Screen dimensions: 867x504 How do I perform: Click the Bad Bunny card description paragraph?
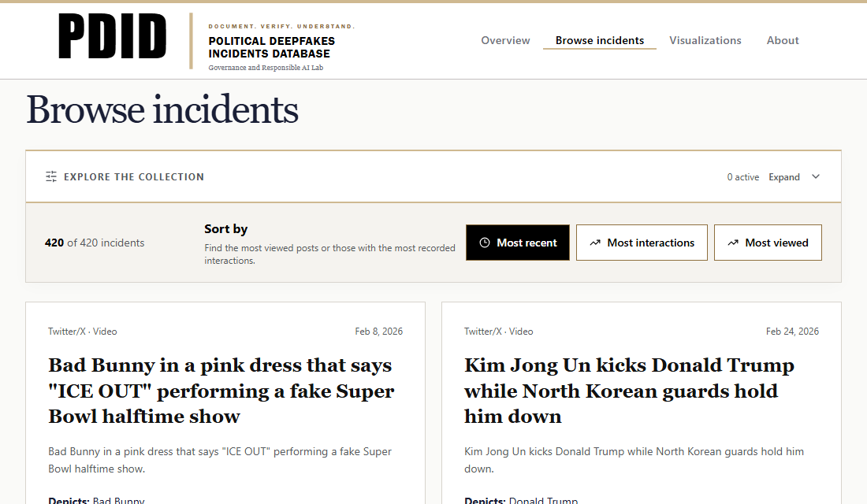tap(220, 460)
